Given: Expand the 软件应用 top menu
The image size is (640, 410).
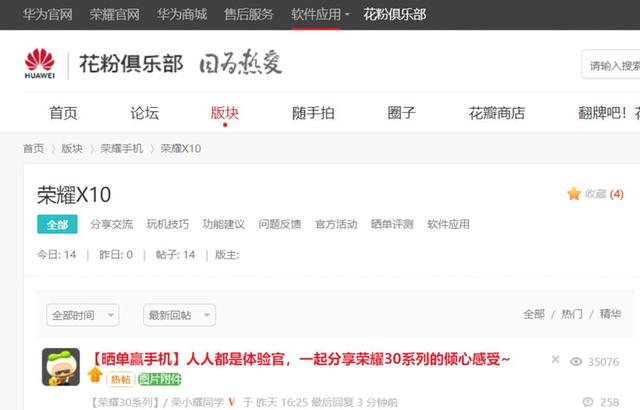Looking at the screenshot, I should 320,15.
